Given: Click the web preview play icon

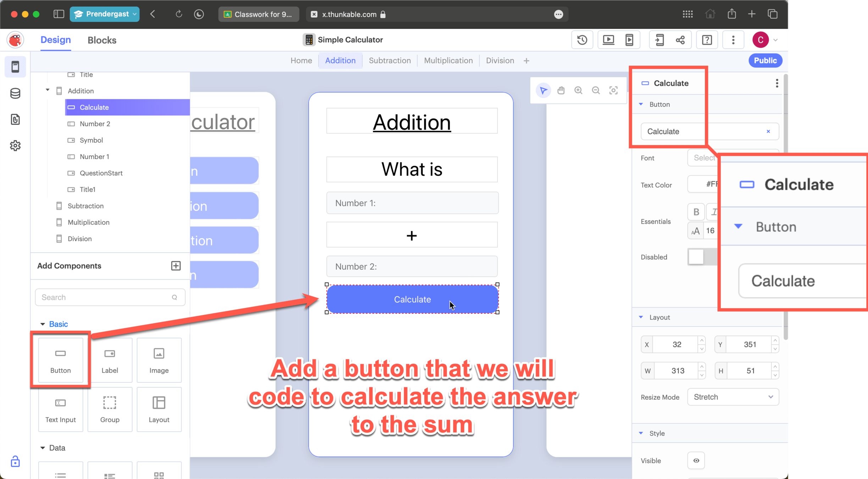Looking at the screenshot, I should (x=608, y=40).
